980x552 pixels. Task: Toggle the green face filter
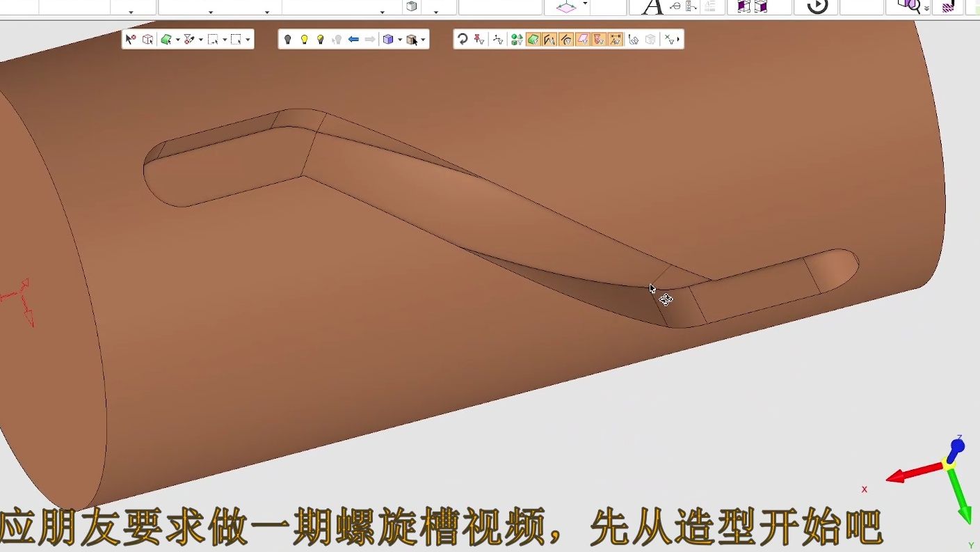tap(533, 40)
